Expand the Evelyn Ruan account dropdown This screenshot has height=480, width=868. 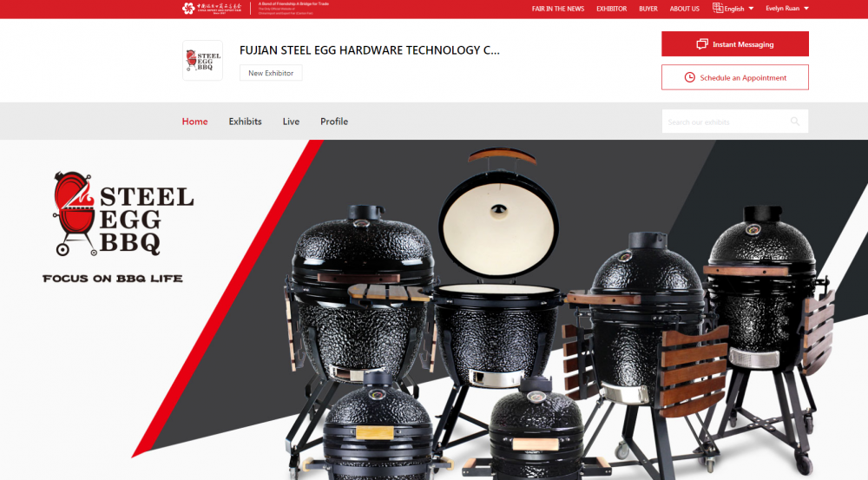click(787, 9)
